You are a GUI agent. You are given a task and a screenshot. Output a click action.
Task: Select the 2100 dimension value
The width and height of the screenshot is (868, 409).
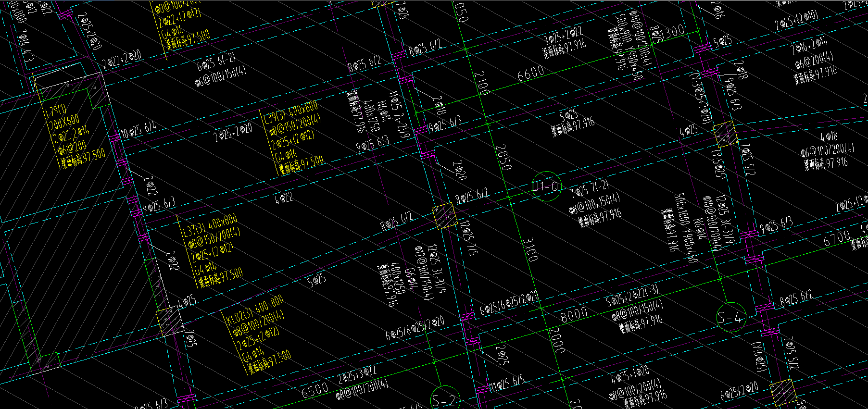(481, 83)
